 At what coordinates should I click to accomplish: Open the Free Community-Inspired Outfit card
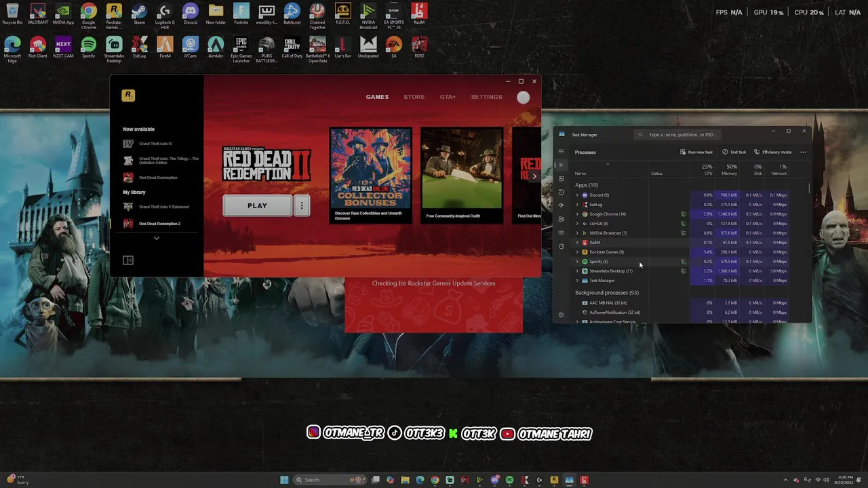[x=462, y=175]
